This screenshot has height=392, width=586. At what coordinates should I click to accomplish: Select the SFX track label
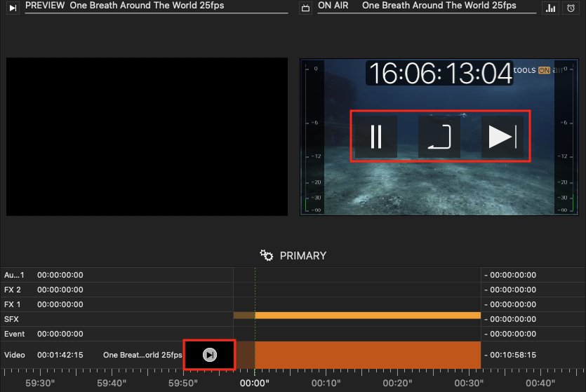click(12, 319)
